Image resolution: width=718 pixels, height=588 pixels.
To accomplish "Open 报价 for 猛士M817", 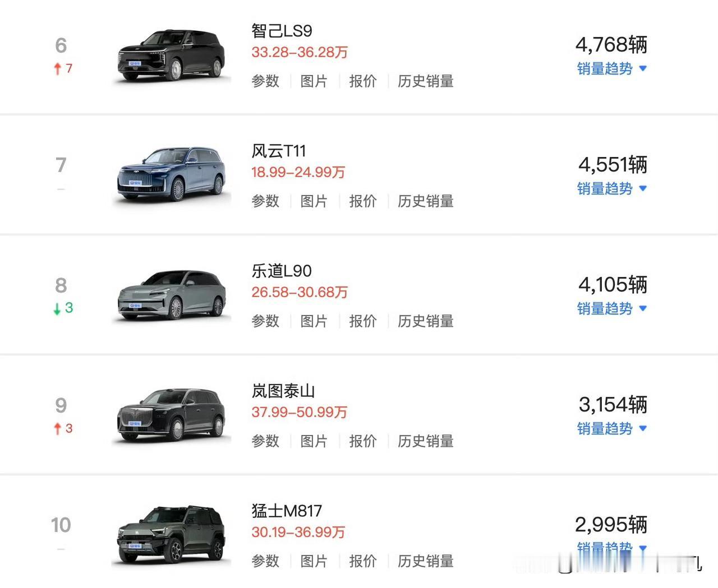I will pos(363,561).
